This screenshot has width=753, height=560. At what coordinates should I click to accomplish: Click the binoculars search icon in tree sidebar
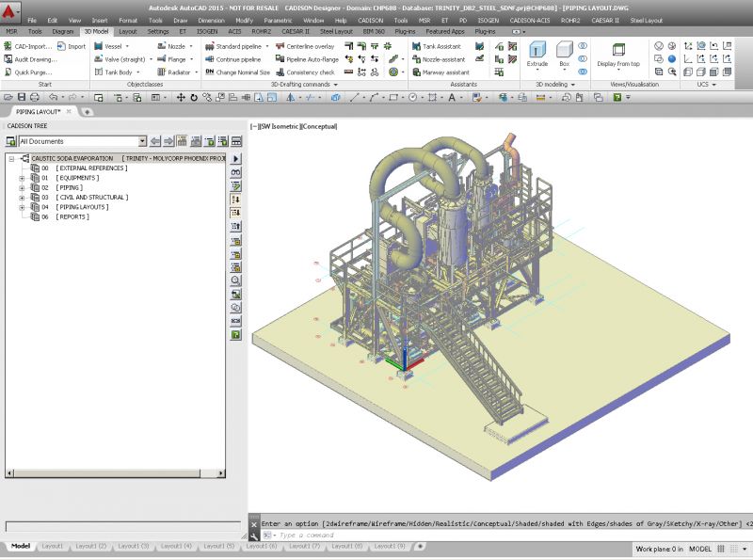tap(236, 172)
